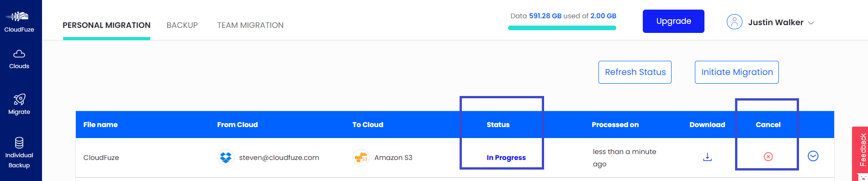868x181 pixels.
Task: Switch to the Backup tab
Action: coord(182,25)
